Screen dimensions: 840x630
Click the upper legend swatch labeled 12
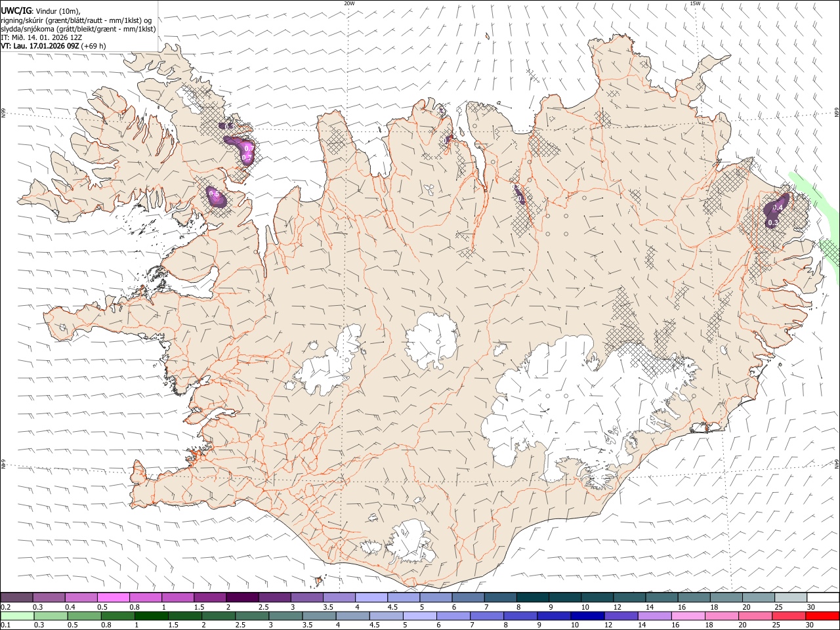630,598
